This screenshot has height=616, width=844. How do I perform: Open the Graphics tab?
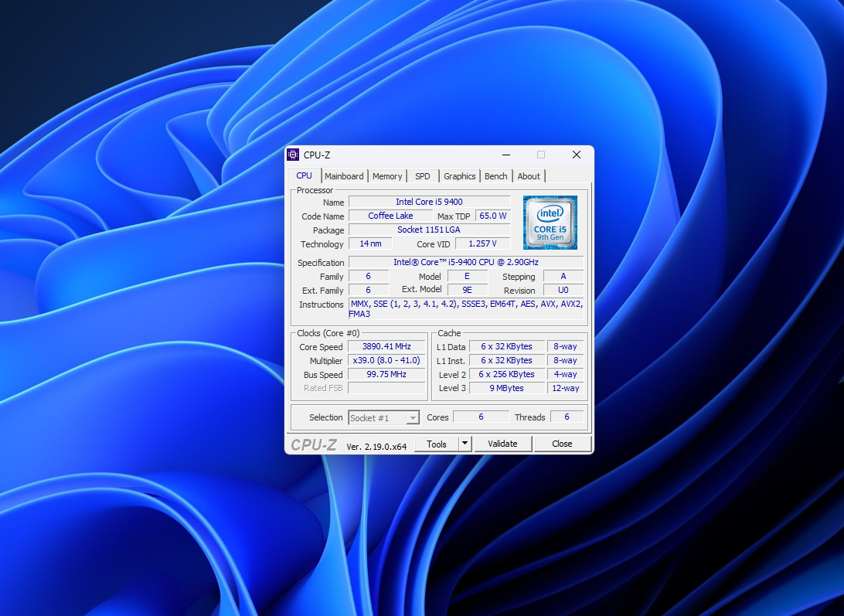point(459,176)
